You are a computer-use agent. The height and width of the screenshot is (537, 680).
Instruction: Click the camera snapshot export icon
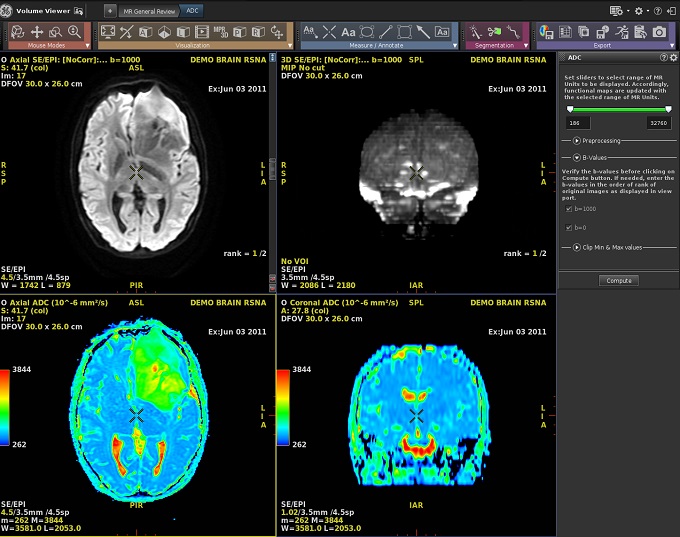click(x=659, y=32)
